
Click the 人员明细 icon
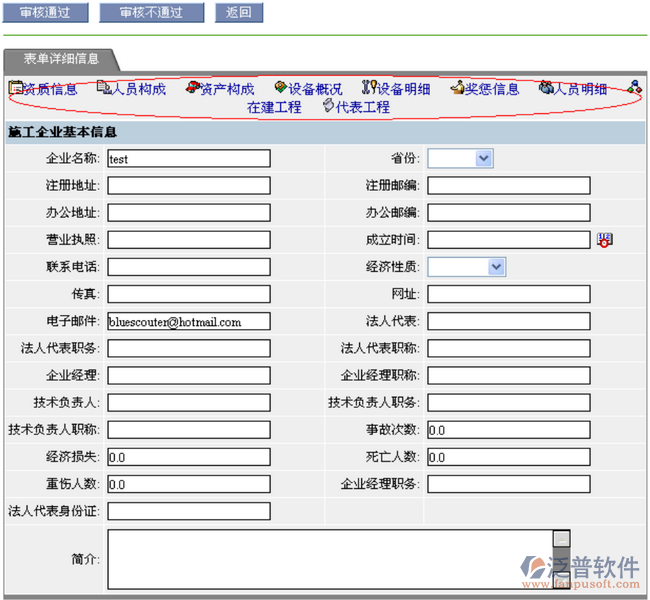click(x=546, y=88)
